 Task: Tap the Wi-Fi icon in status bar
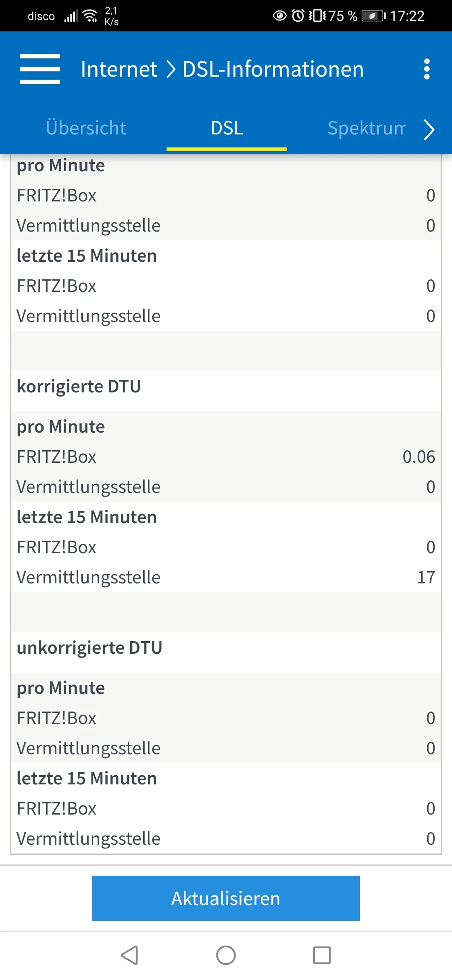90,16
